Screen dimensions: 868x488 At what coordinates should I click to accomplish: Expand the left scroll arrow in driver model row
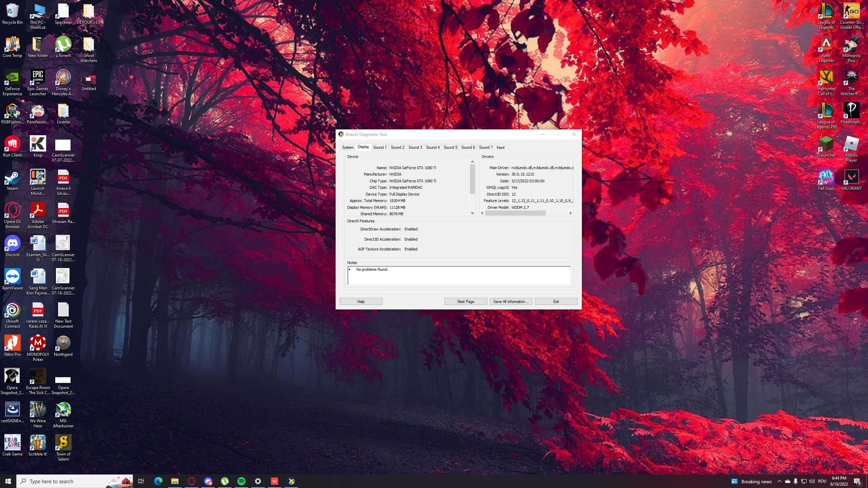pyautogui.click(x=482, y=213)
